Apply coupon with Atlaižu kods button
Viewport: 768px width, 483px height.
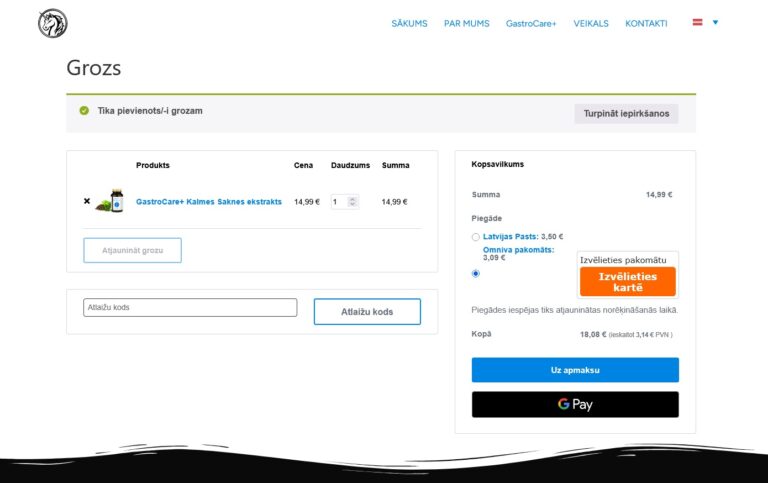pos(367,312)
